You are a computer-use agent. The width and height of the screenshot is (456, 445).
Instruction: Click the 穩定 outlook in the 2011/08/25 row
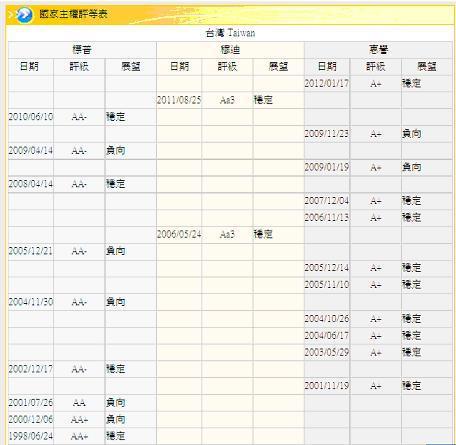[x=263, y=100]
